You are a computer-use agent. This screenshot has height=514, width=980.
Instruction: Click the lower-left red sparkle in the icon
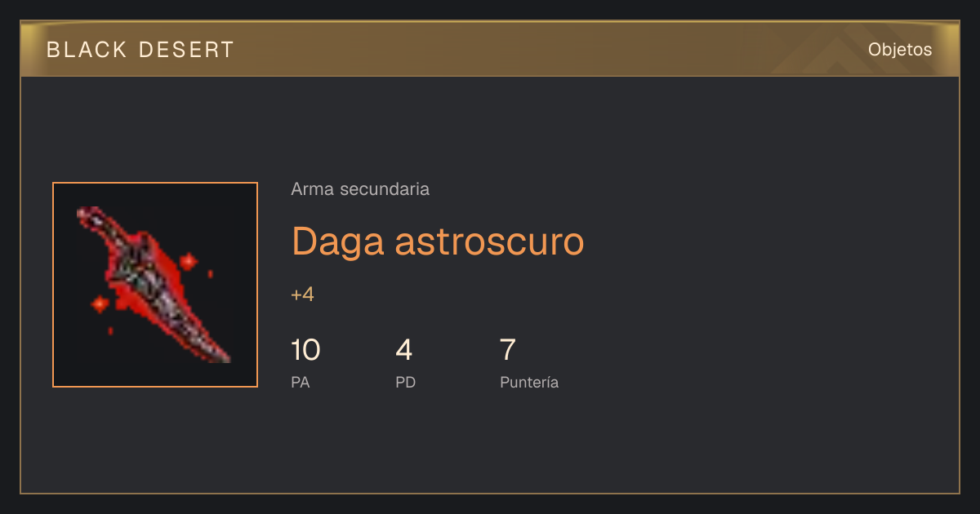tap(100, 304)
